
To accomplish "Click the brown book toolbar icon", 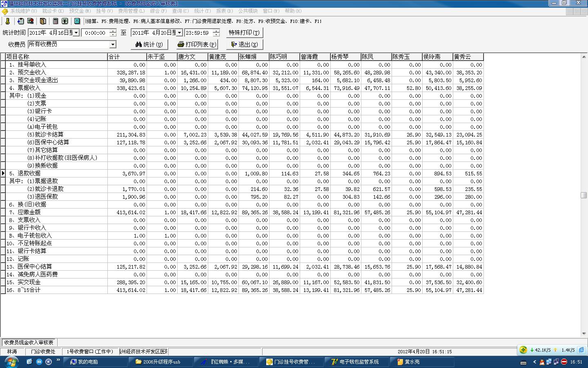I will (43, 21).
